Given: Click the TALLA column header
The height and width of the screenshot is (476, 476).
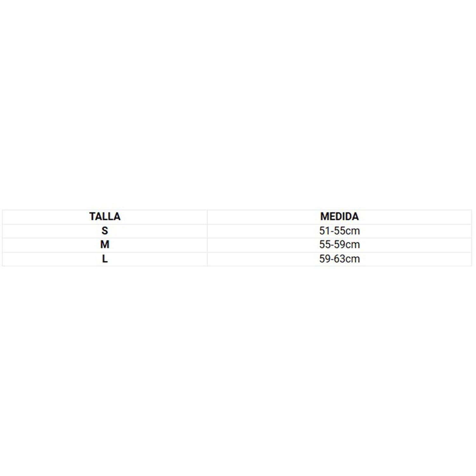Looking at the screenshot, I should coord(105,217).
